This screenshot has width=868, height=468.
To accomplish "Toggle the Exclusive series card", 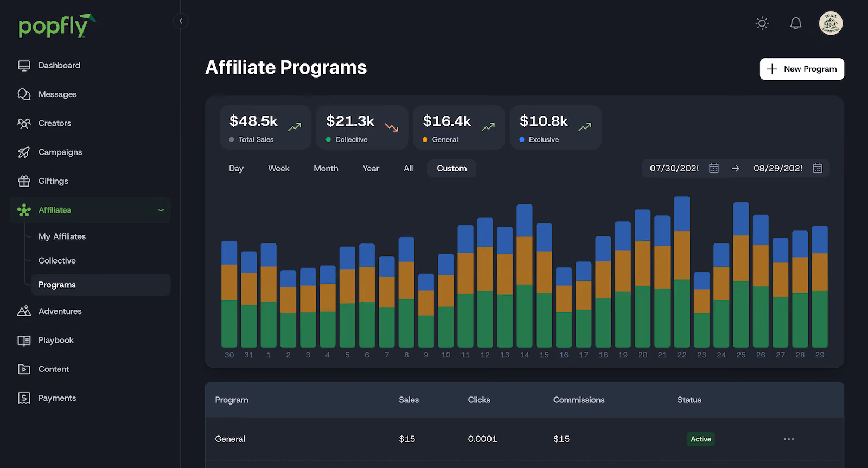I will 556,127.
